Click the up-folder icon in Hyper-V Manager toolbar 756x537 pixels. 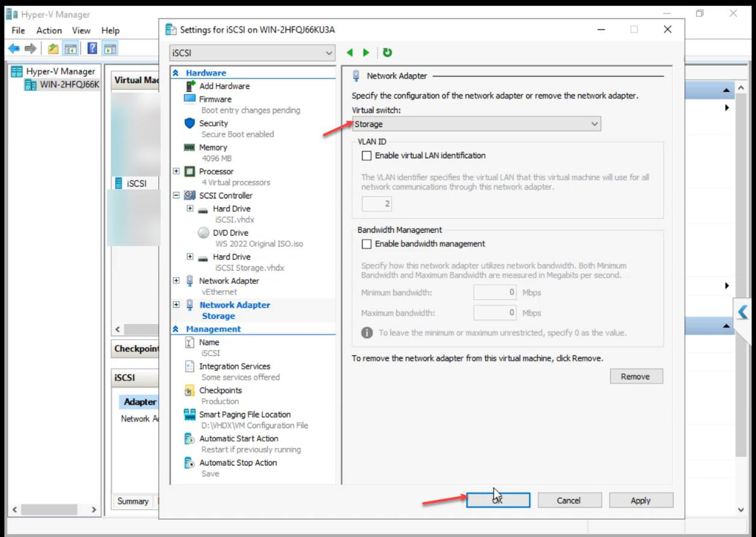pyautogui.click(x=53, y=49)
